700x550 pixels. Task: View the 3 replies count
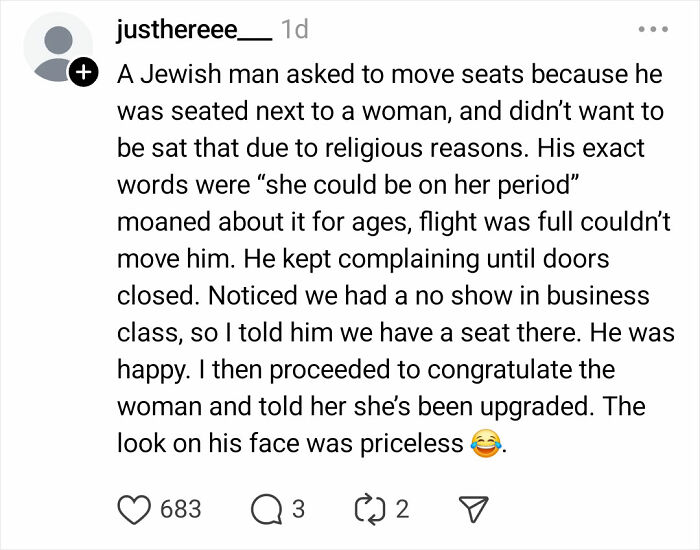297,508
